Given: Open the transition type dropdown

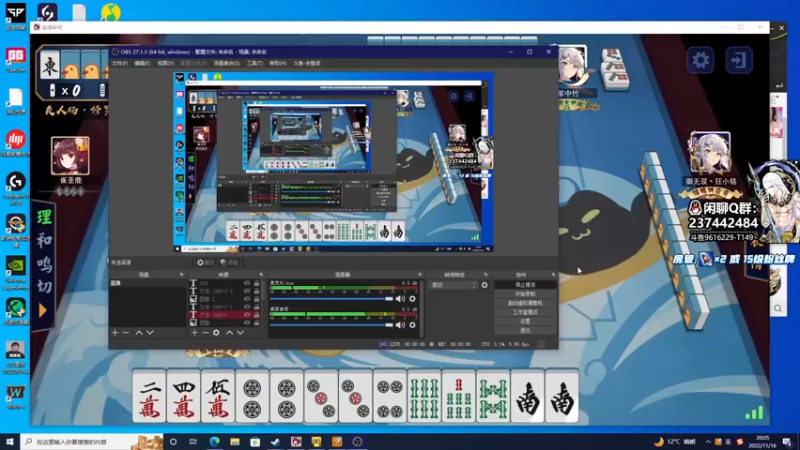Looking at the screenshot, I should coord(454,285).
